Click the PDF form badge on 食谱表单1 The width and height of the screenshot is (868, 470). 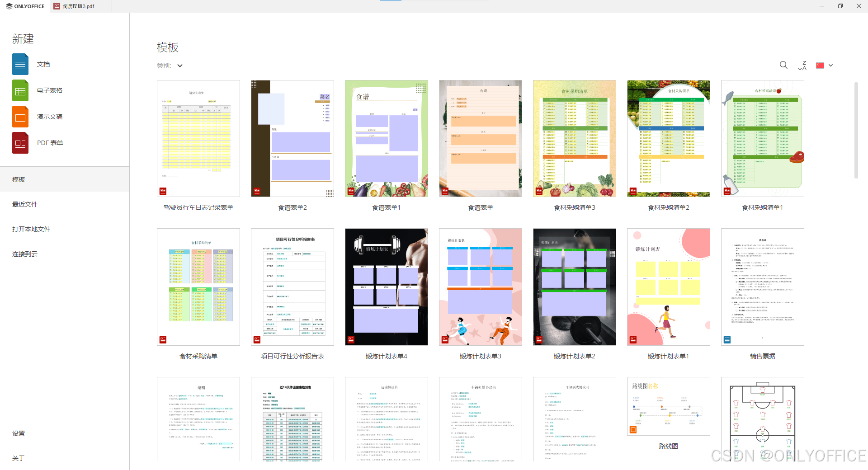pyautogui.click(x=351, y=191)
